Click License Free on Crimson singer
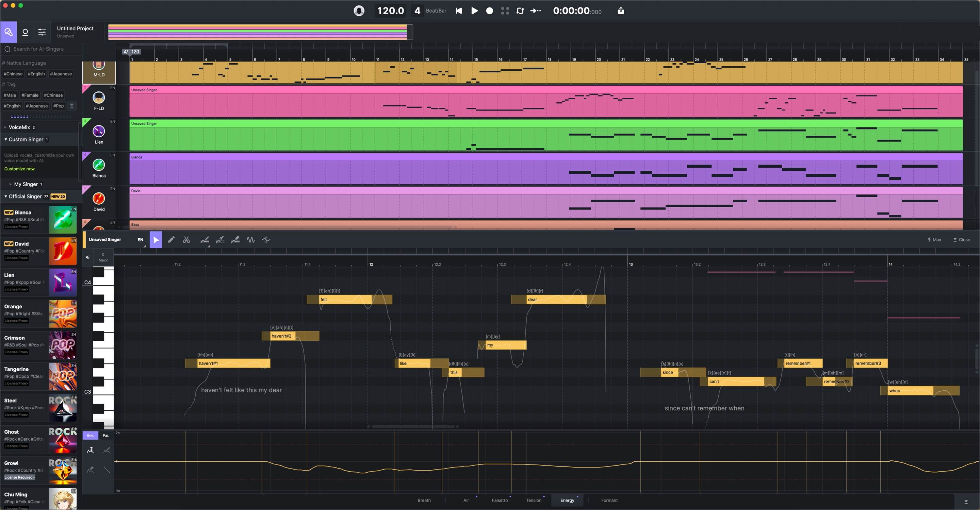Image resolution: width=980 pixels, height=510 pixels. pos(16,352)
